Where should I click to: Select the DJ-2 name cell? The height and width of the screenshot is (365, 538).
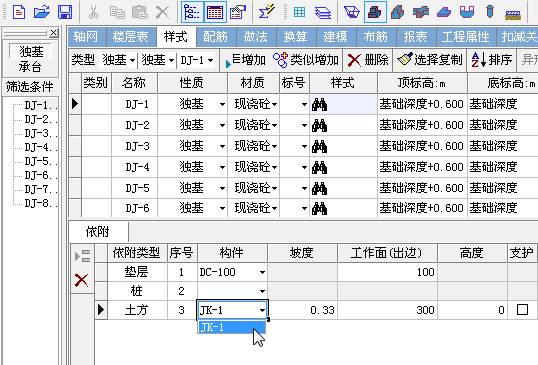click(x=135, y=126)
